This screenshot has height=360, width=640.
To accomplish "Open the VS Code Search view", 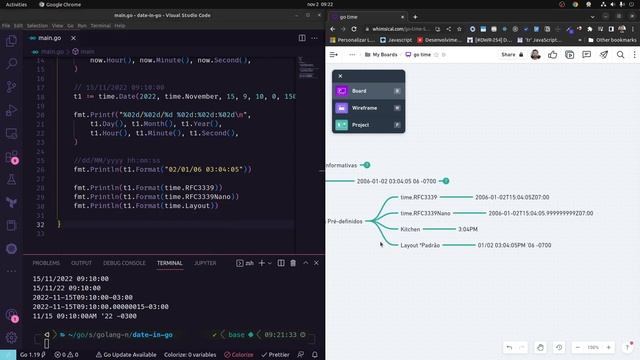I will point(11,63).
